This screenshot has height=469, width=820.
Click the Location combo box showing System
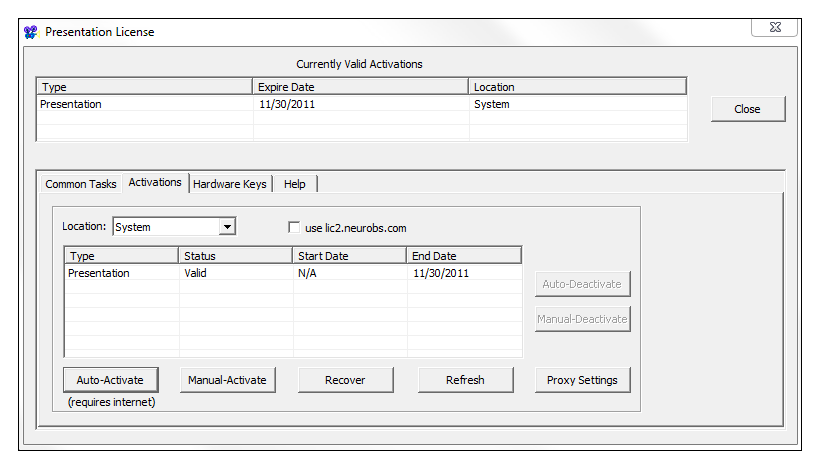[174, 227]
